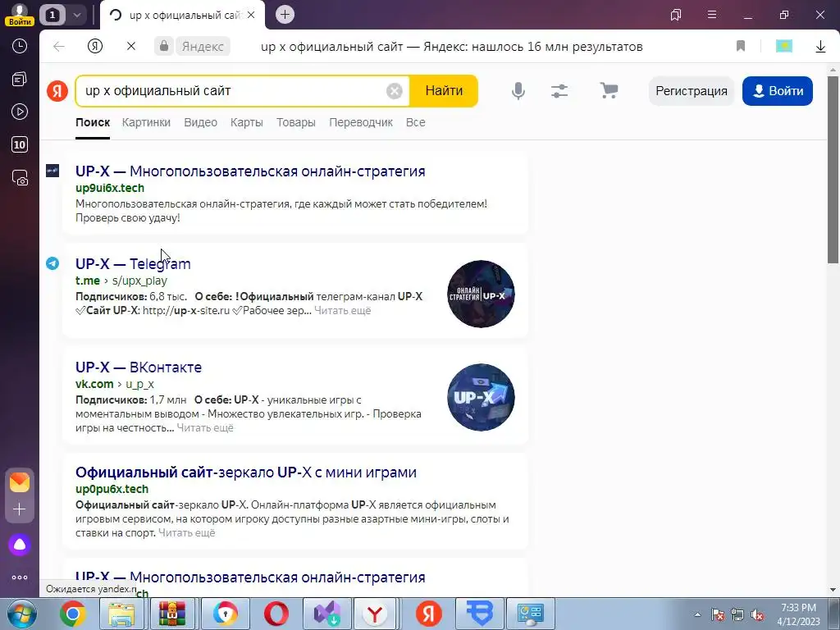Open the site security lock icon

[164, 46]
